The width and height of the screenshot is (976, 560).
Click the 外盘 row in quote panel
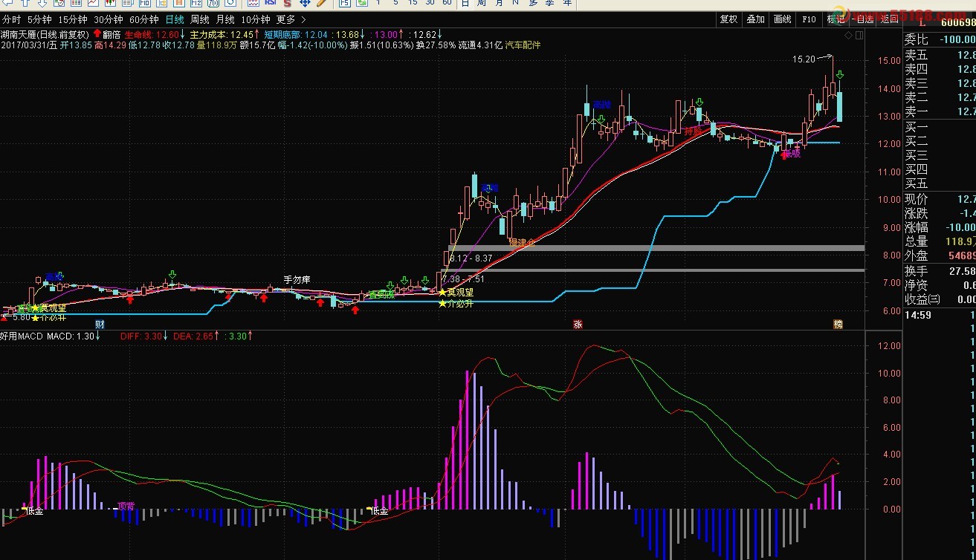[x=939, y=255]
